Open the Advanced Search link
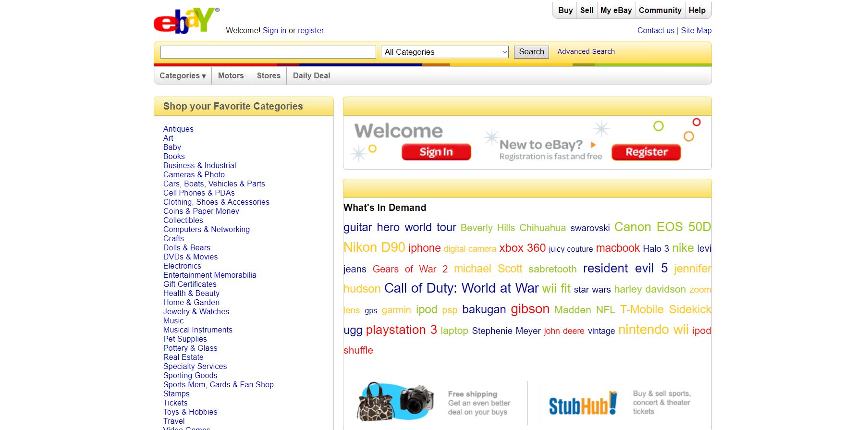Viewport: 868px width, 430px height. [586, 51]
